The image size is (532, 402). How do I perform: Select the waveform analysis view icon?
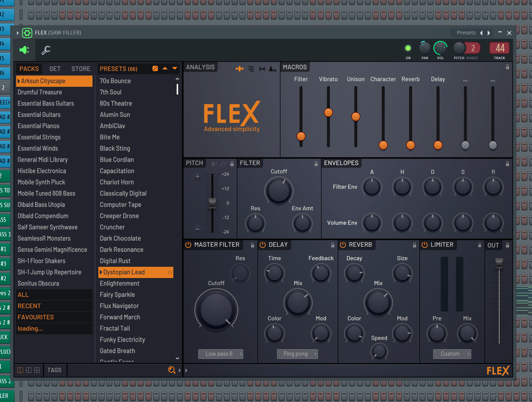[240, 68]
